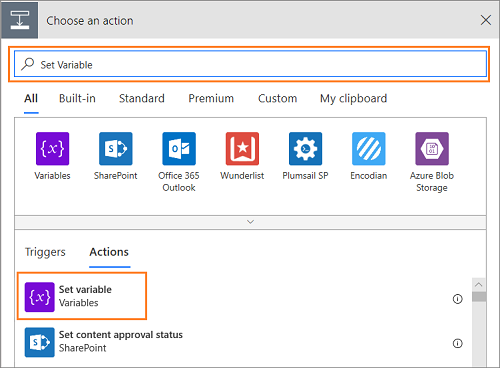The height and width of the screenshot is (368, 500).
Task: Click the action step icon in header
Action: click(x=20, y=20)
